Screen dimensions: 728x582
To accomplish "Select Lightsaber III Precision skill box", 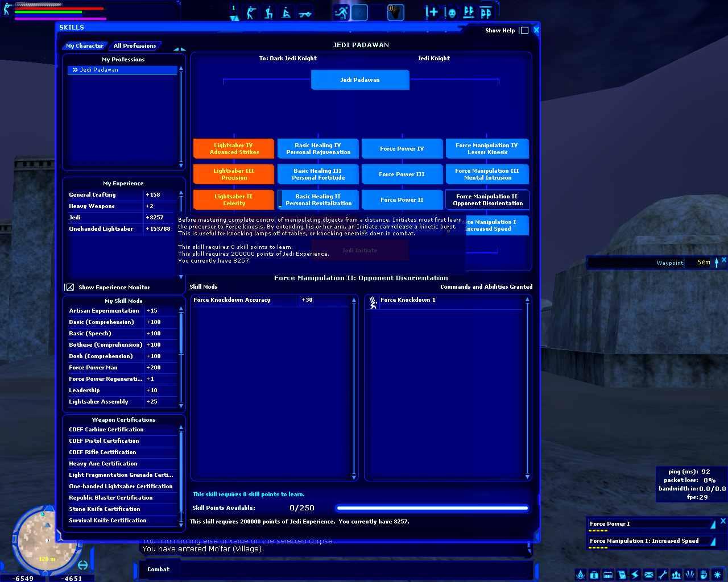I will (x=234, y=174).
